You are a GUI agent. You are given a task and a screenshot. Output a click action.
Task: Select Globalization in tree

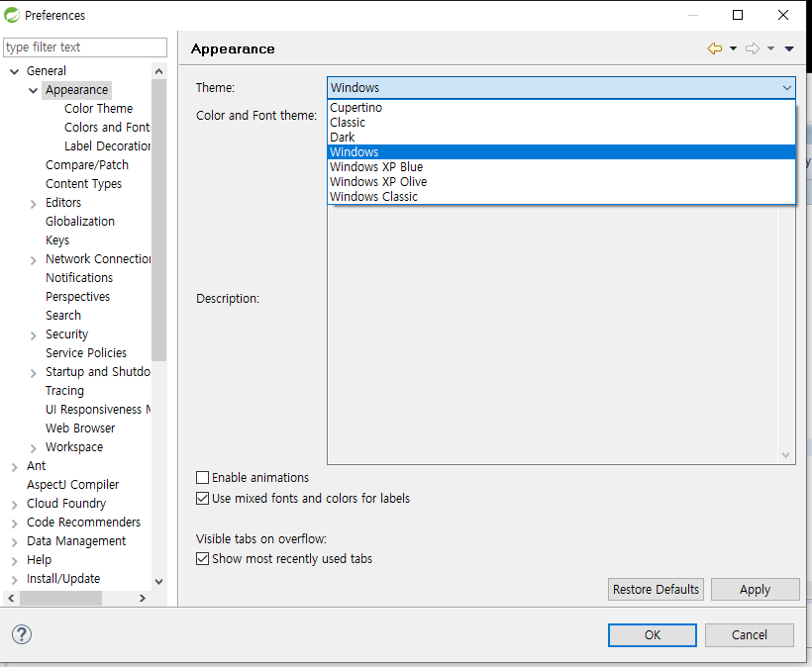pos(80,222)
